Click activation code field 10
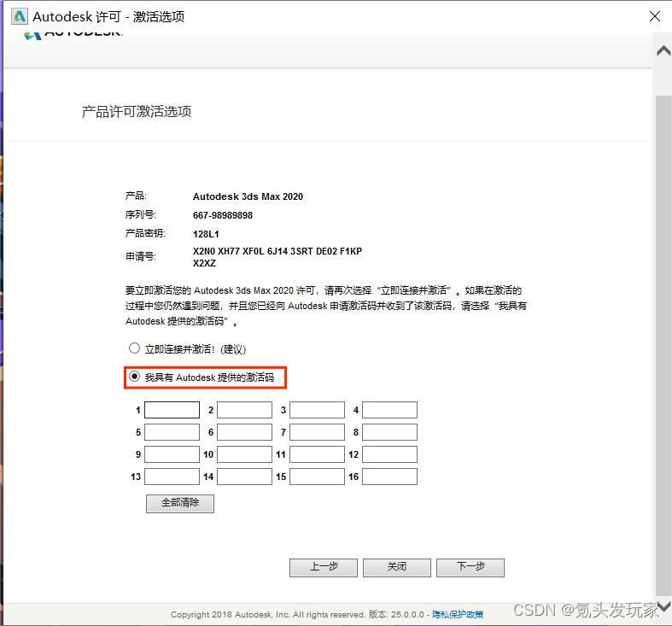This screenshot has height=626, width=672. coord(244,454)
